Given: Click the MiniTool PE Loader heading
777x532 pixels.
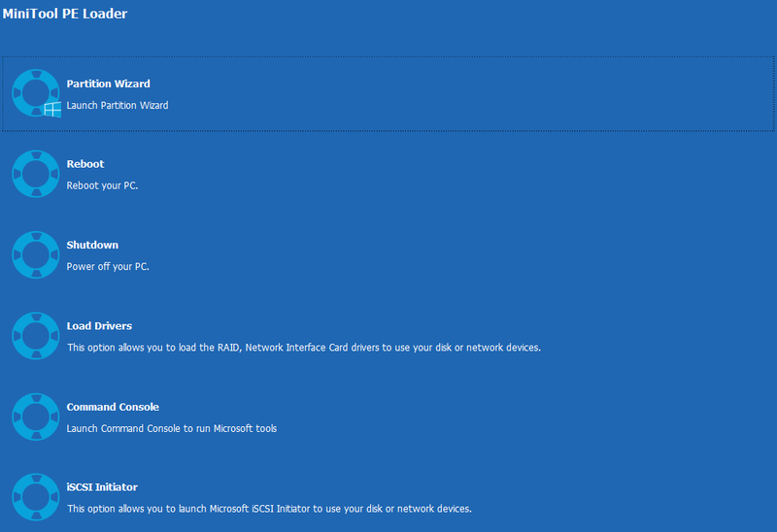Looking at the screenshot, I should pos(65,14).
